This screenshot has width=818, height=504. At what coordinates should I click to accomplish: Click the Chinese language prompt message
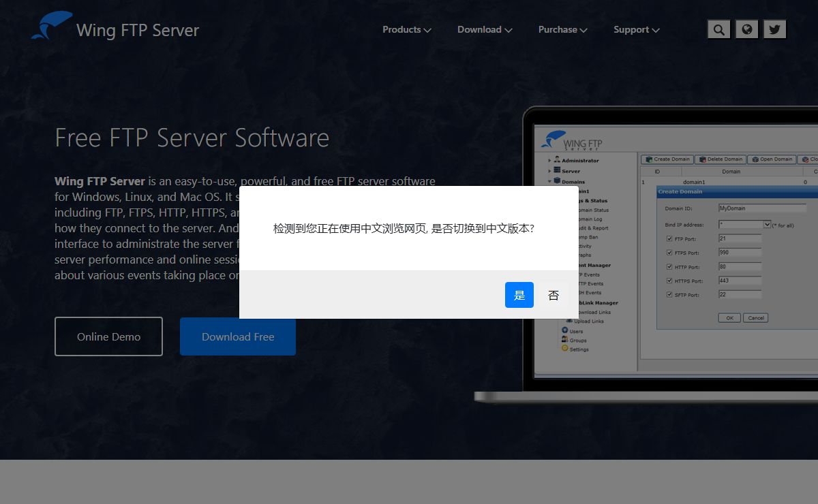404,228
